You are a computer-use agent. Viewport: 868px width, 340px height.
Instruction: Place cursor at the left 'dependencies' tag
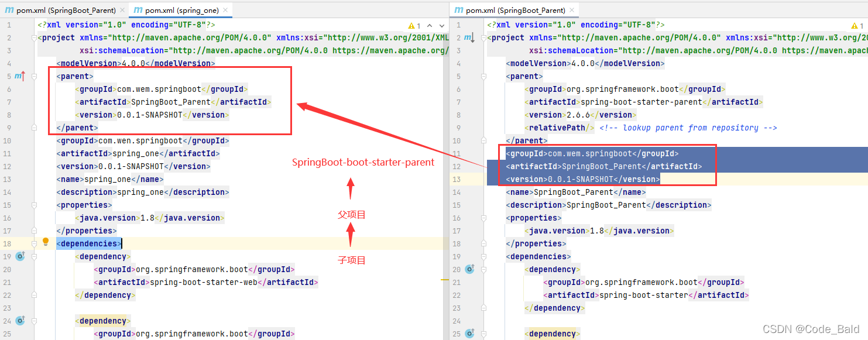(x=89, y=243)
